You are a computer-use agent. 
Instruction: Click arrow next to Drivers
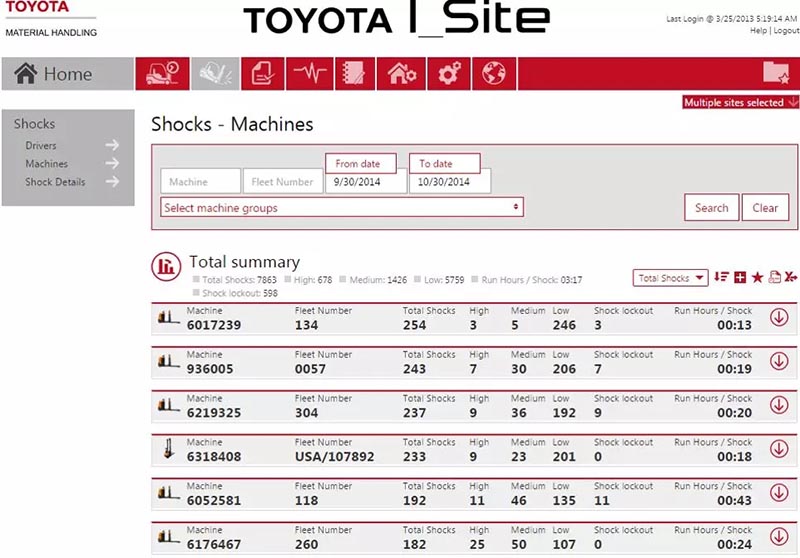pyautogui.click(x=112, y=145)
